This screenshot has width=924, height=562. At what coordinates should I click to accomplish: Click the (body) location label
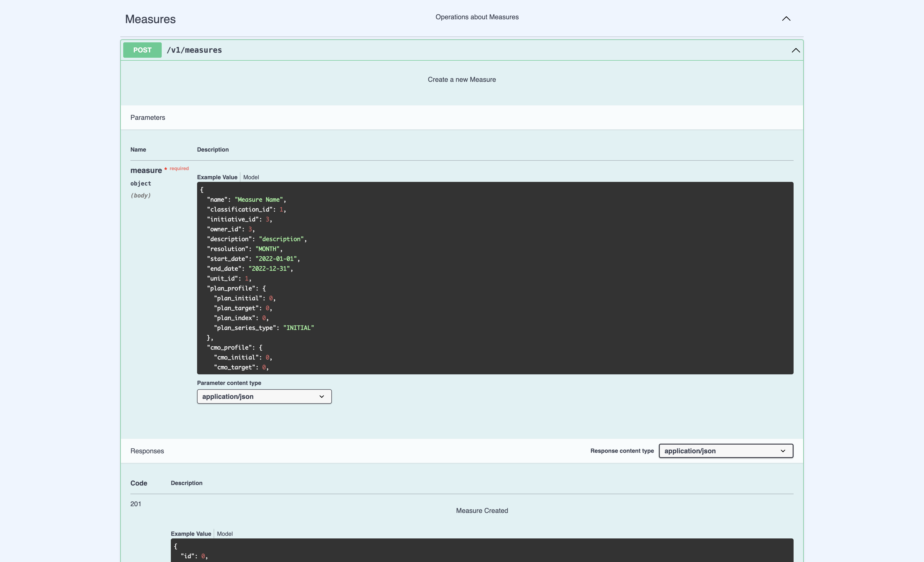[x=141, y=195]
